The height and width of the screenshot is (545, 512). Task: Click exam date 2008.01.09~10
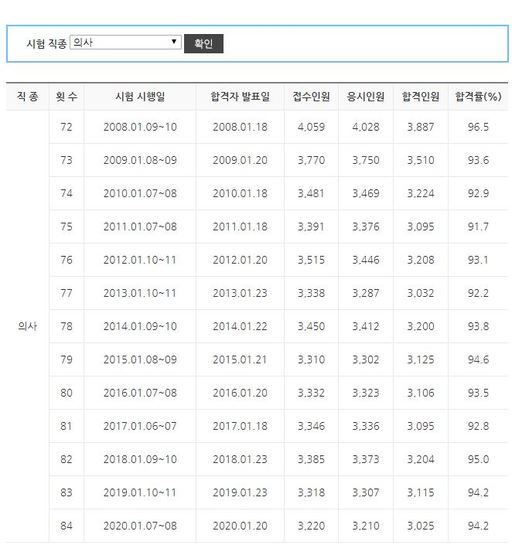click(140, 127)
